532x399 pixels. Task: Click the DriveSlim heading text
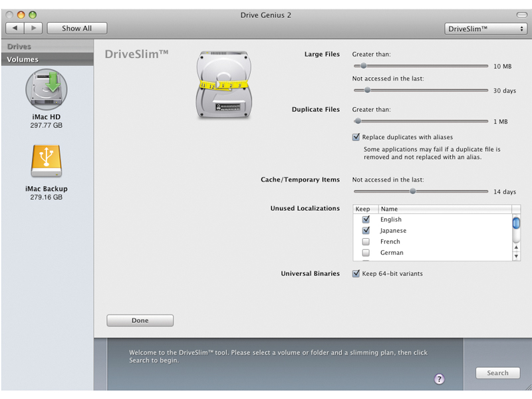click(x=137, y=54)
